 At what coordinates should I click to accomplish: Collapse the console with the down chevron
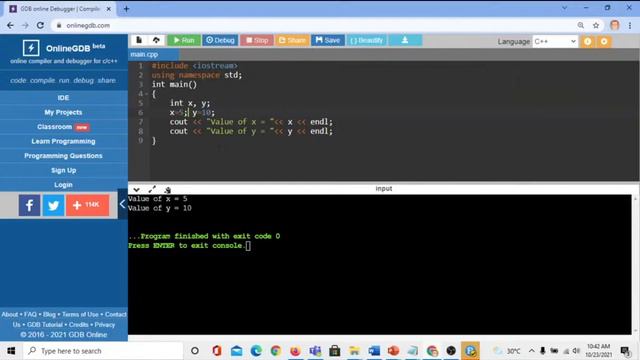tap(136, 189)
